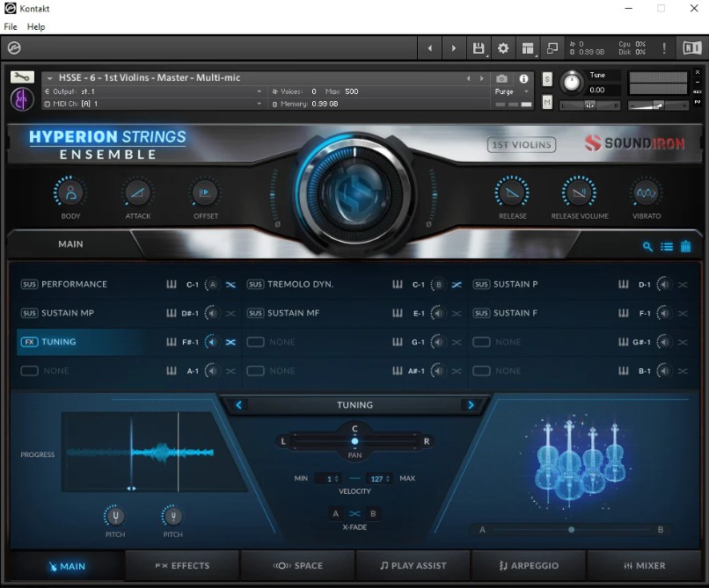
Task: Switch to the SPACE tab
Action: (298, 565)
